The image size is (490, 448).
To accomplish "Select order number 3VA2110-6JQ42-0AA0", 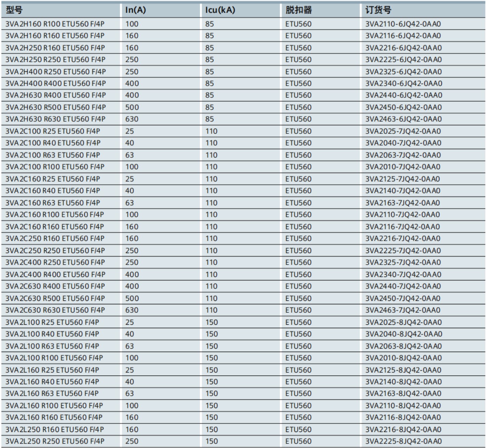I will coord(403,24).
